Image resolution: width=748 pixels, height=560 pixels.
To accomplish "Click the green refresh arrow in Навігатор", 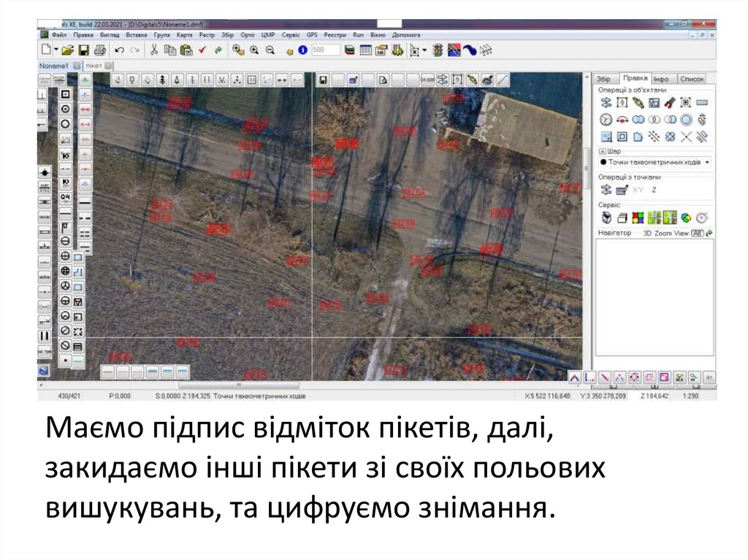I will pyautogui.click(x=709, y=233).
